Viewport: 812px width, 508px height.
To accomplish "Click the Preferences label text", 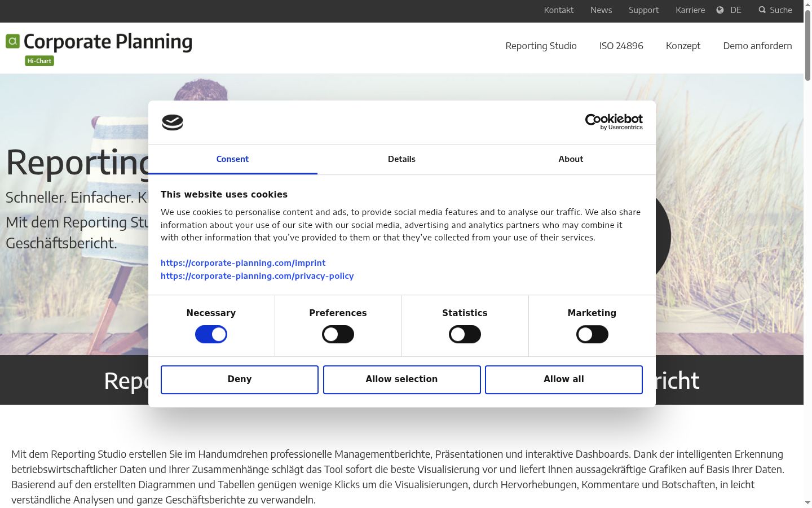I will tap(338, 313).
